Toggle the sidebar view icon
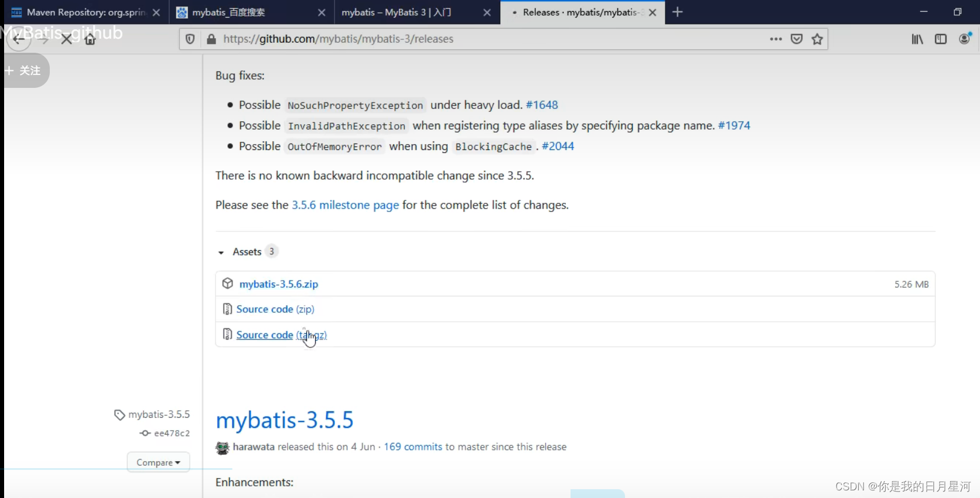980x498 pixels. tap(941, 39)
